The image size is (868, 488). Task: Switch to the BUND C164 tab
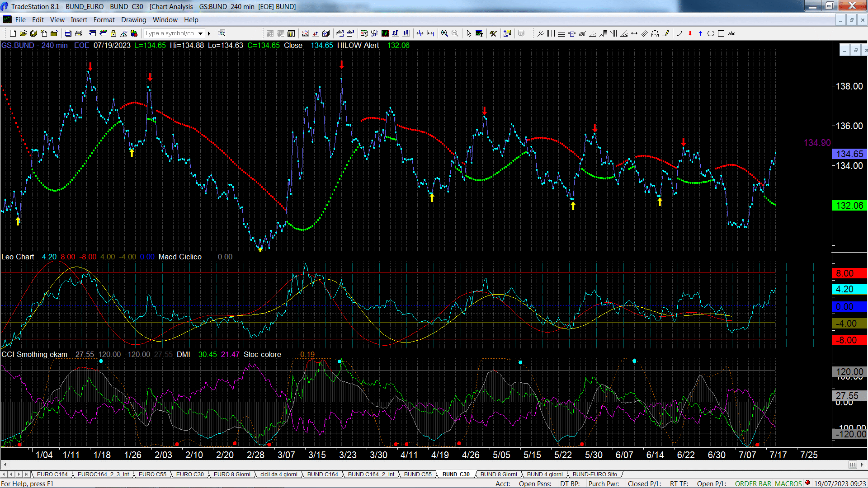[323, 474]
